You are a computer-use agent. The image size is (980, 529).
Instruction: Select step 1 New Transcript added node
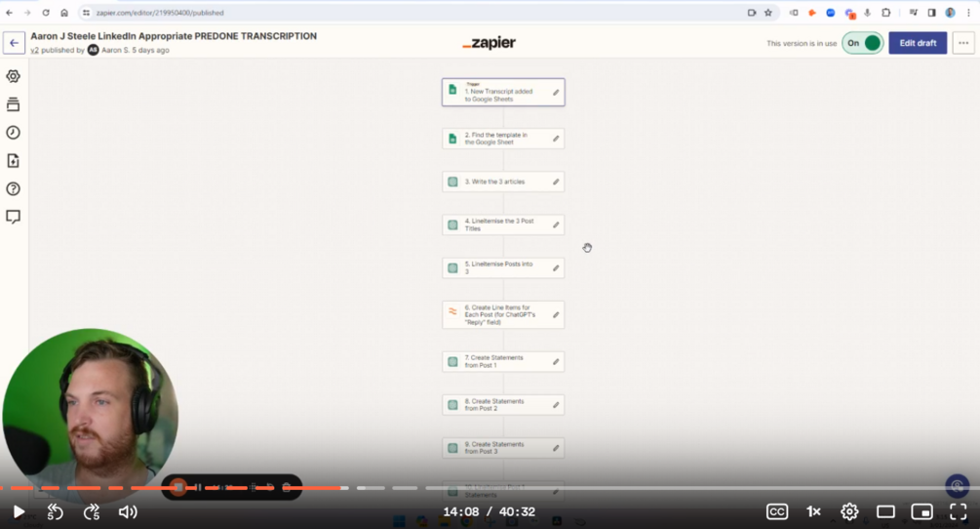pyautogui.click(x=503, y=93)
